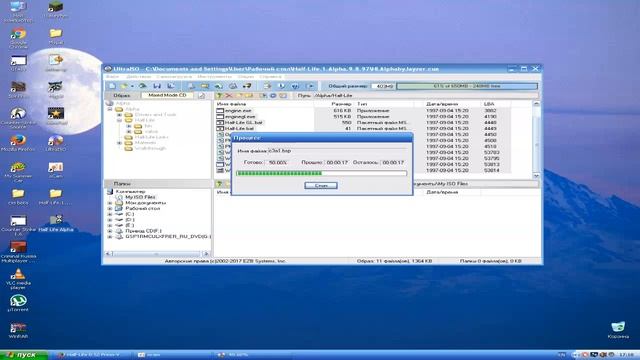This screenshot has width=640, height=360.
Task: Click the total size value field
Action: point(382,86)
